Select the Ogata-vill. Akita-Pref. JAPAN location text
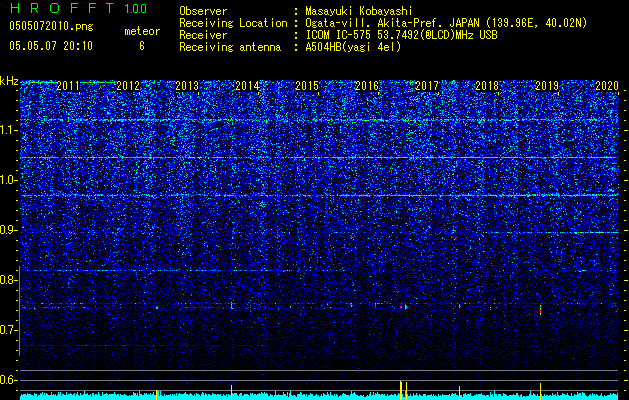The width and height of the screenshot is (629, 400). (446, 23)
